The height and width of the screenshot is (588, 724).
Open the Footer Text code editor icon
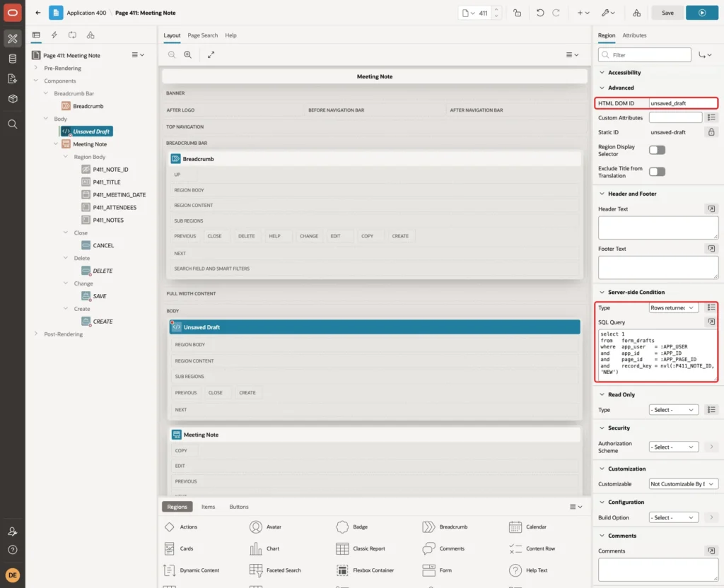pos(711,248)
